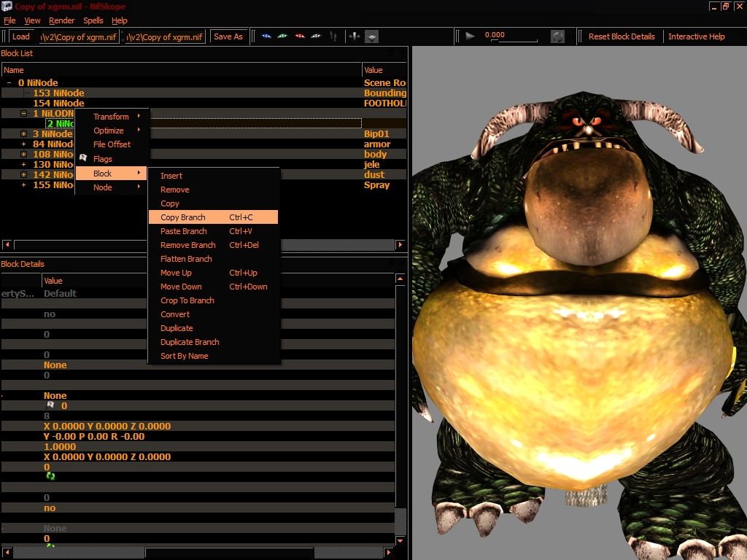Click the Save As button

[x=228, y=36]
